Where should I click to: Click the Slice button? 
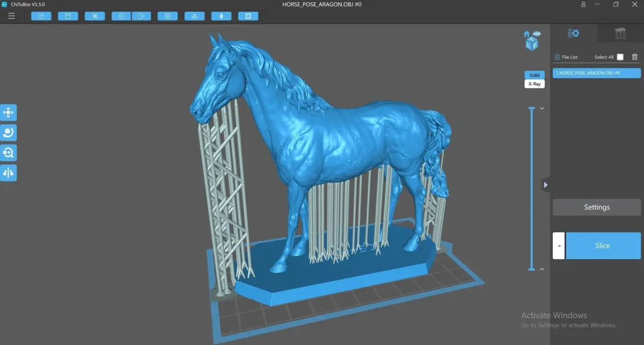pyautogui.click(x=603, y=246)
